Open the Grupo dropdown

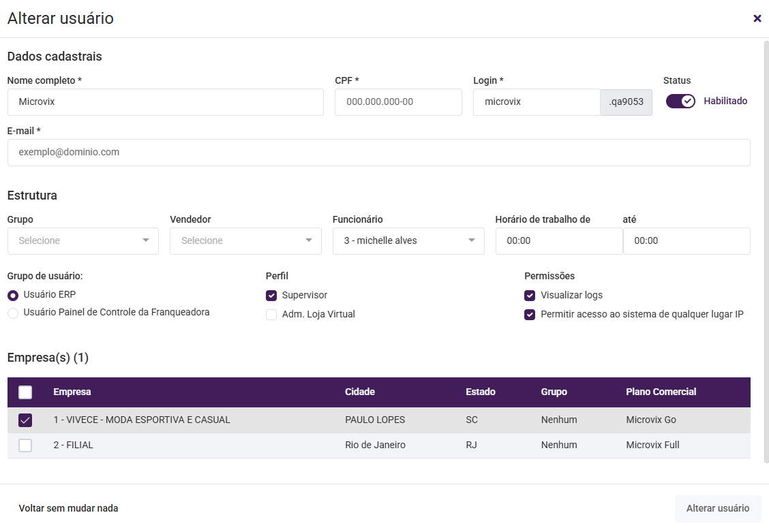pos(82,241)
